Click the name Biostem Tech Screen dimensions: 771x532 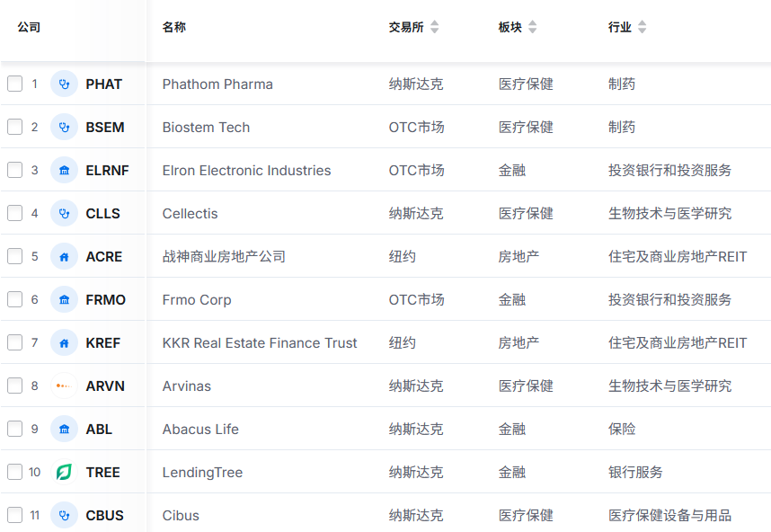click(x=206, y=128)
